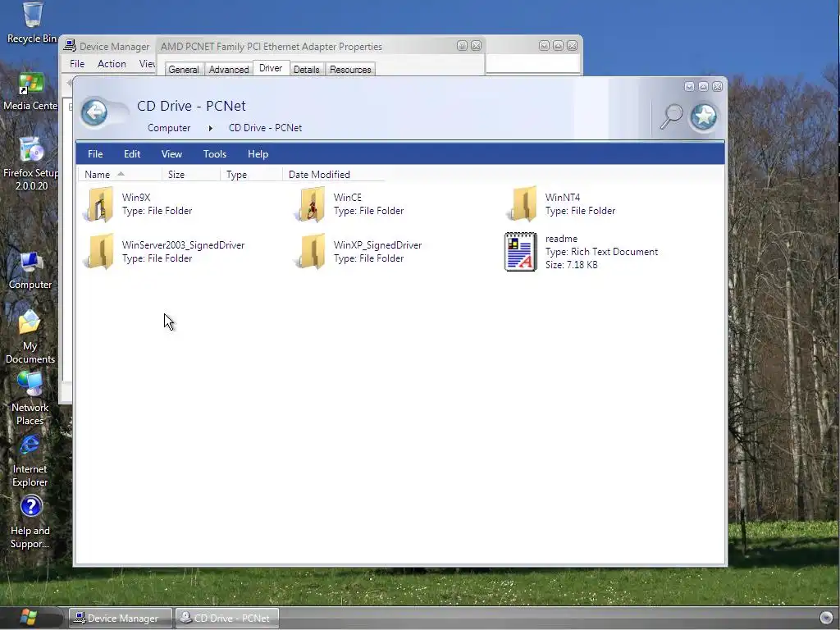Click the 'WinServer2003_SignedDriver' folder name
The height and width of the screenshot is (630, 840).
coord(183,245)
